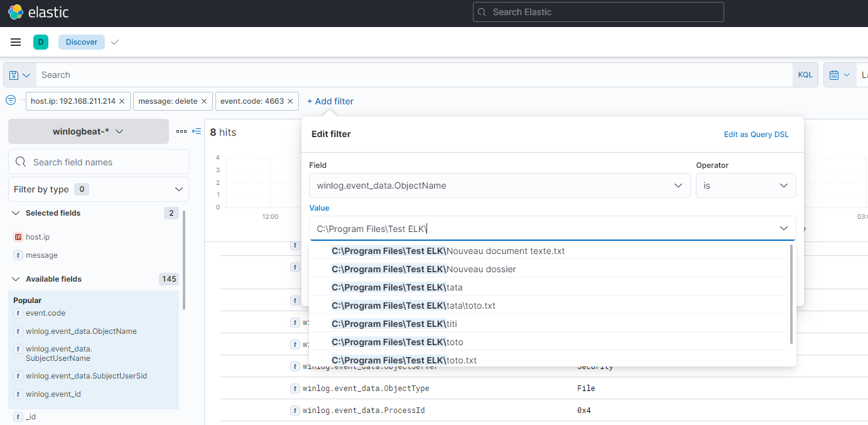Click the calendar date picker icon
Screen dimensions: 868x425
click(838, 75)
